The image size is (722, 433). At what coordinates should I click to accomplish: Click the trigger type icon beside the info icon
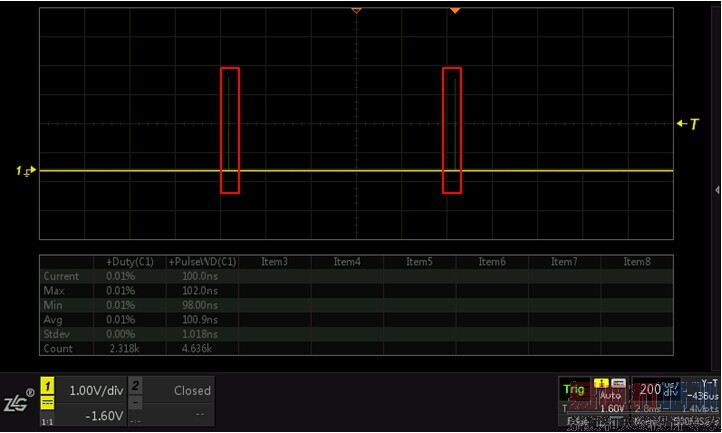pyautogui.click(x=618, y=383)
